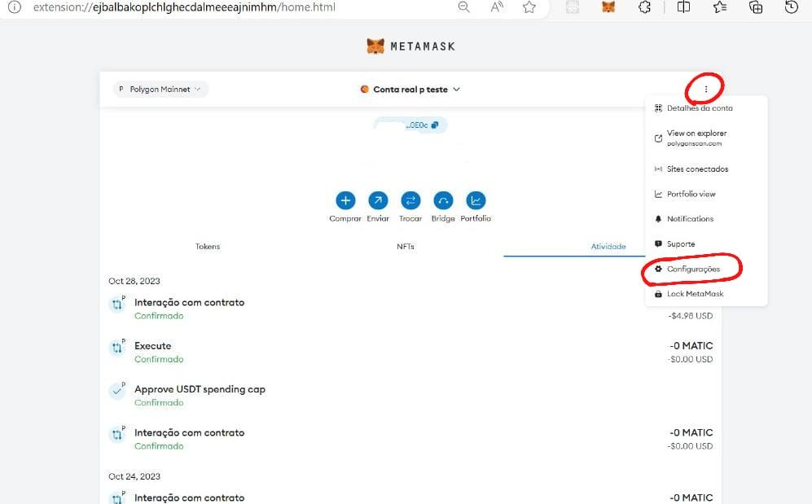Switch to the NFTs tab
Image resolution: width=812 pixels, height=504 pixels.
(406, 247)
